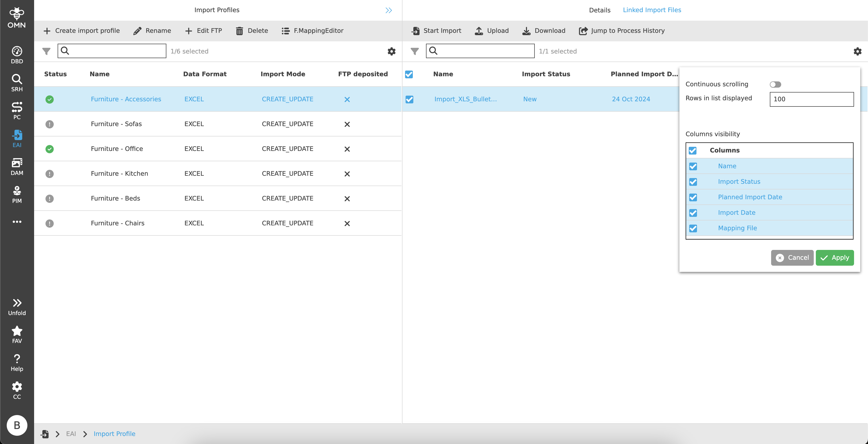
Task: Enable Continuous scrolling
Action: [x=775, y=84]
